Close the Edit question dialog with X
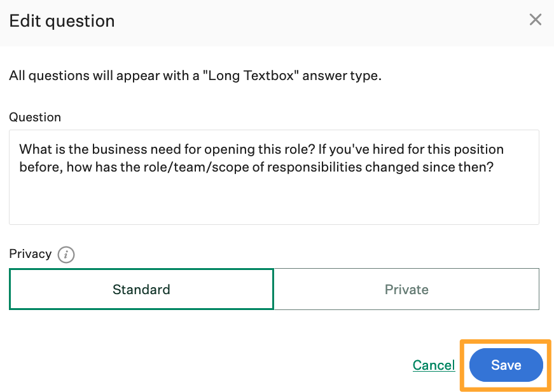The image size is (554, 392). (x=536, y=20)
